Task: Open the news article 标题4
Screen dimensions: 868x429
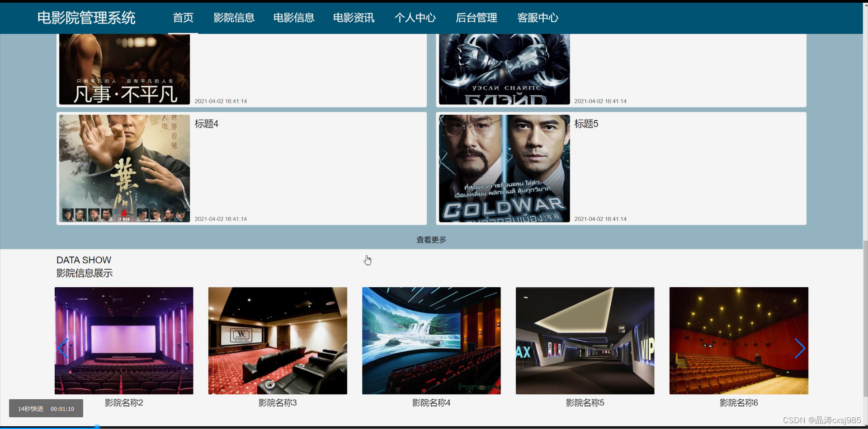Action: click(206, 124)
